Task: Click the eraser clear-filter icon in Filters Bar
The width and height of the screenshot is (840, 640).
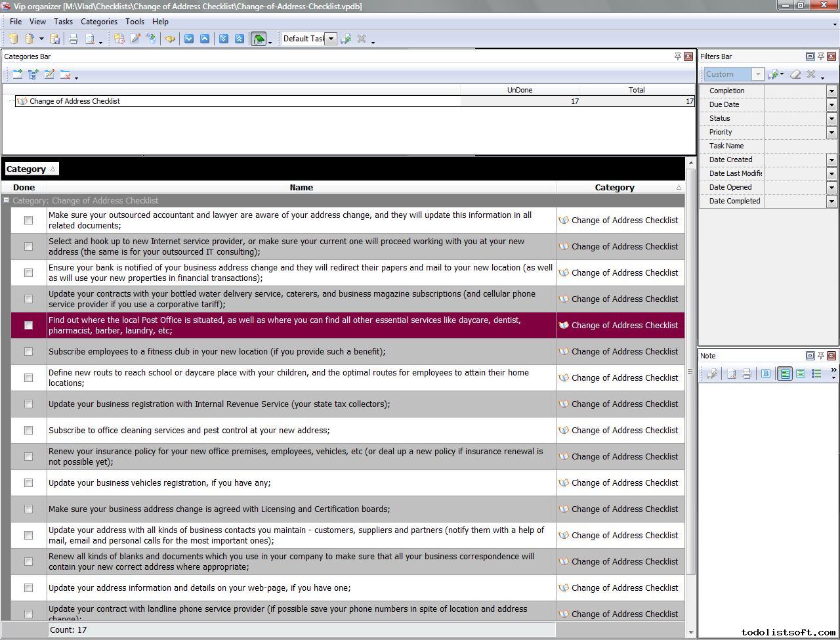Action: tap(795, 74)
